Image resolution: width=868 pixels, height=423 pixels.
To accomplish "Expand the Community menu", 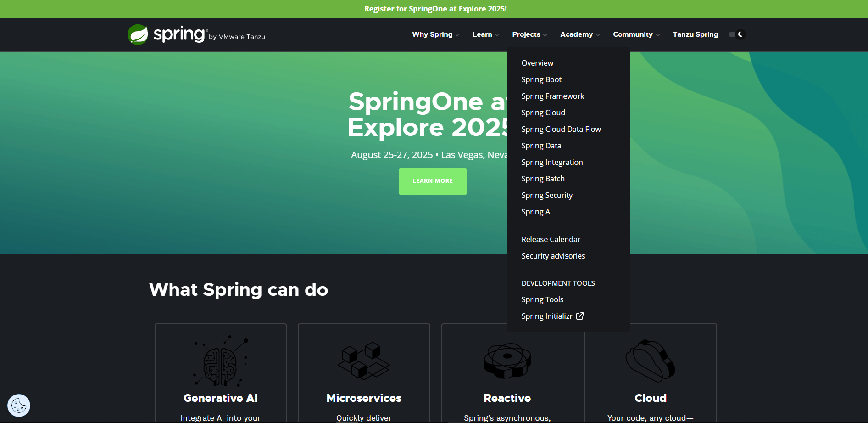I will click(x=636, y=34).
